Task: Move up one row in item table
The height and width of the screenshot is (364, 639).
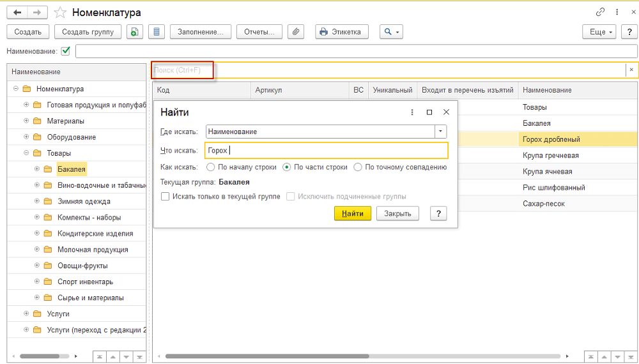Action: tap(604, 357)
